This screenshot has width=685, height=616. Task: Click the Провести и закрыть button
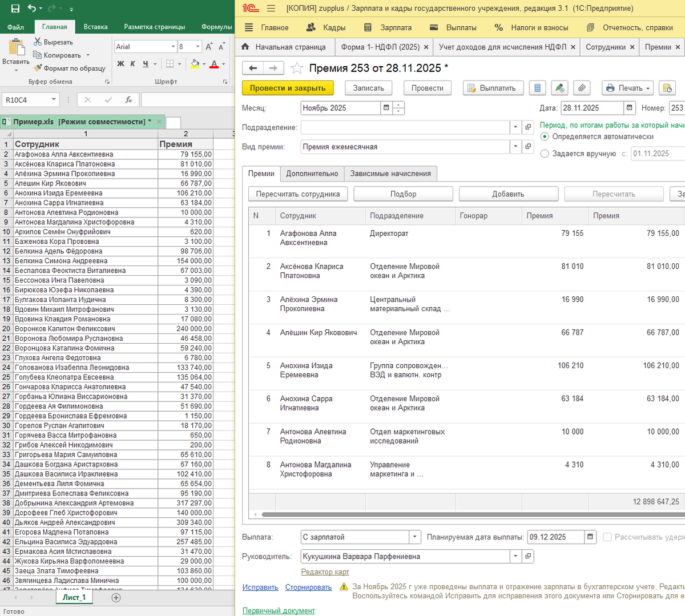coord(288,88)
